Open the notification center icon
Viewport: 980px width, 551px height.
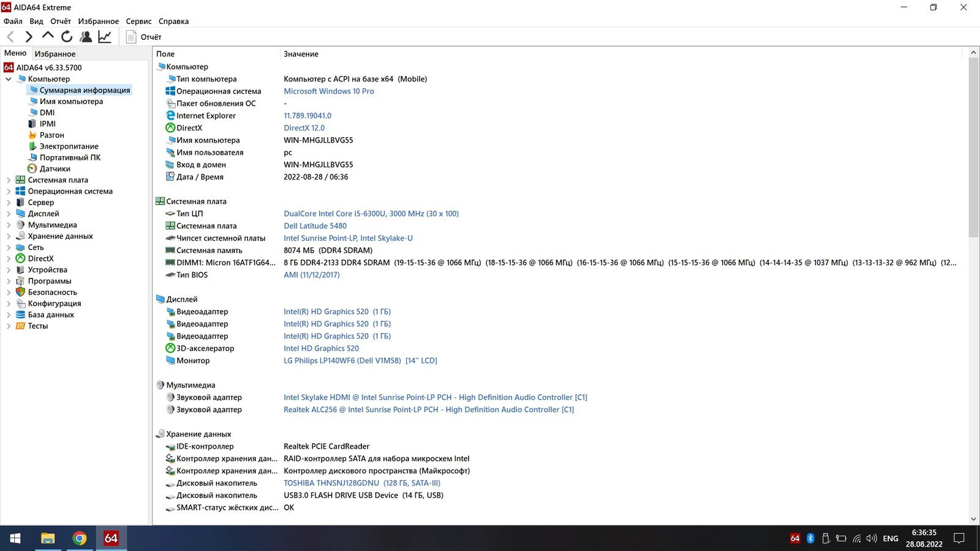[959, 538]
